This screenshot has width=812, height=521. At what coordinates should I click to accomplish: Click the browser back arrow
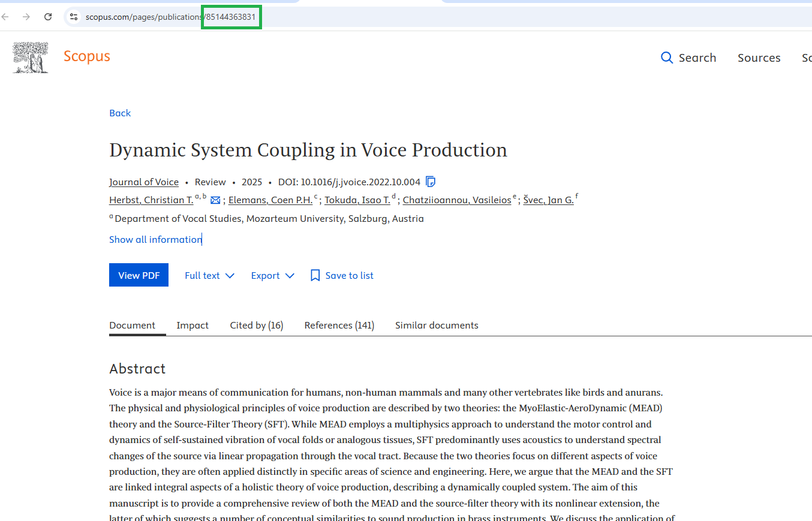click(x=5, y=17)
